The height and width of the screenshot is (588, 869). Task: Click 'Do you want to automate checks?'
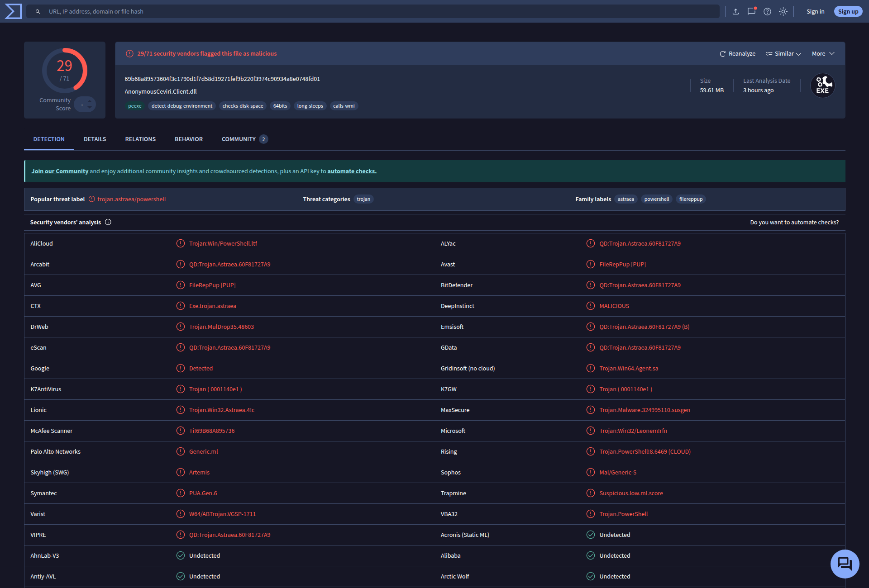[x=794, y=223]
